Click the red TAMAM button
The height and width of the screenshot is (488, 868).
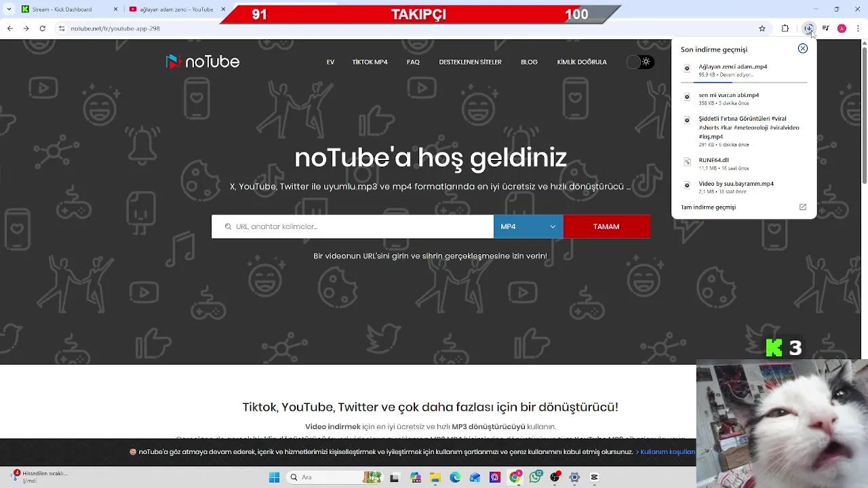(x=606, y=226)
